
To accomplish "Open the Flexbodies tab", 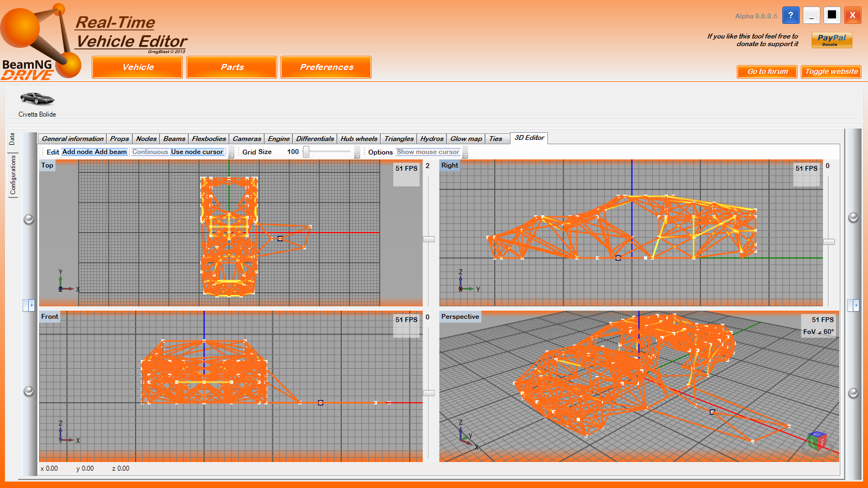I will [x=209, y=139].
